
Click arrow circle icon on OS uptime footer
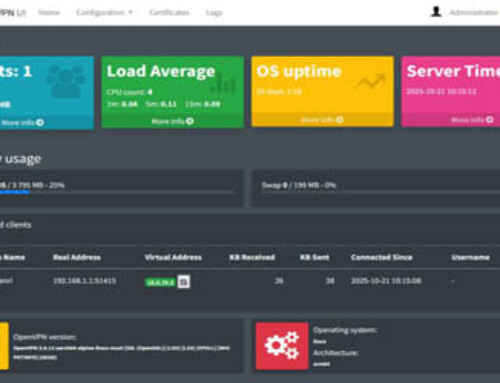(x=340, y=120)
